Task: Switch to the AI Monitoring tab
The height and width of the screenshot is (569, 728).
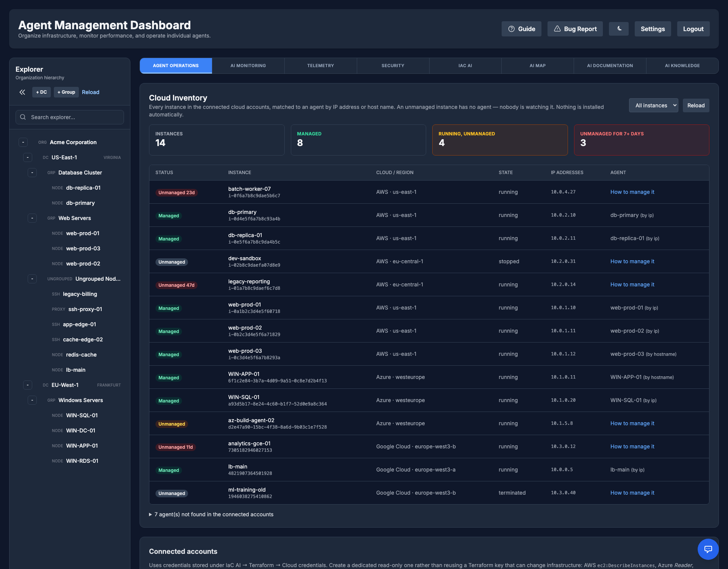Action: (x=248, y=66)
